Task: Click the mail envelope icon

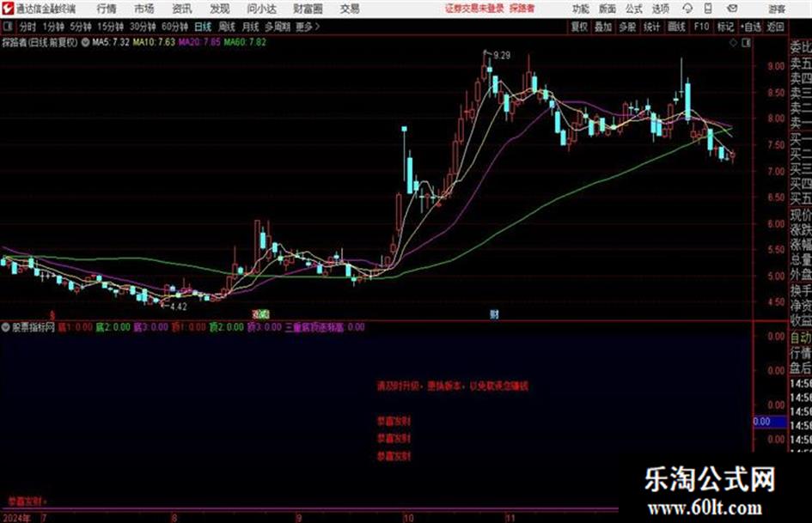Action: click(x=732, y=9)
